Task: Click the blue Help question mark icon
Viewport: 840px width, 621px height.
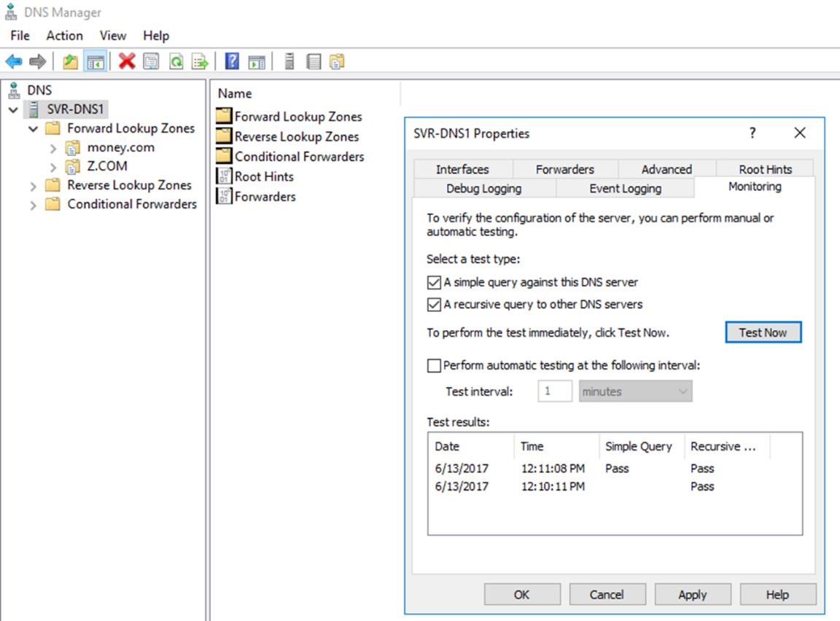Action: click(x=232, y=62)
